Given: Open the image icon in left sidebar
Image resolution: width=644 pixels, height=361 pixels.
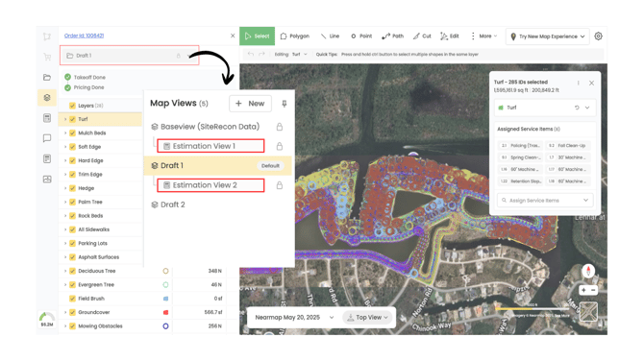Looking at the screenshot, I should point(47,180).
